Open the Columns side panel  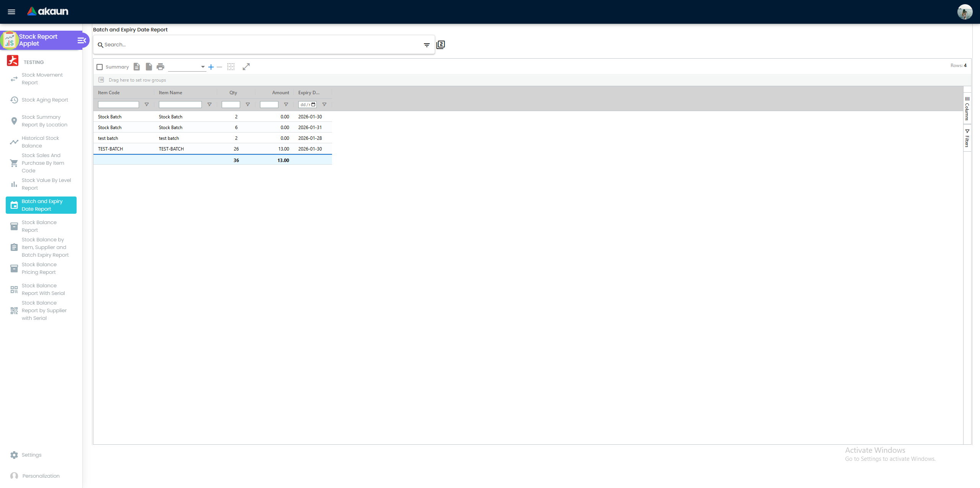coord(967,109)
